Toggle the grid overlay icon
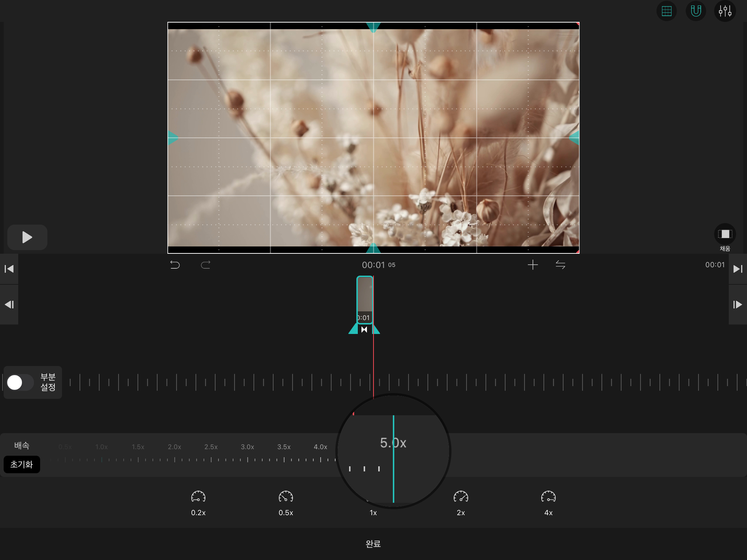This screenshot has width=747, height=560. (666, 11)
